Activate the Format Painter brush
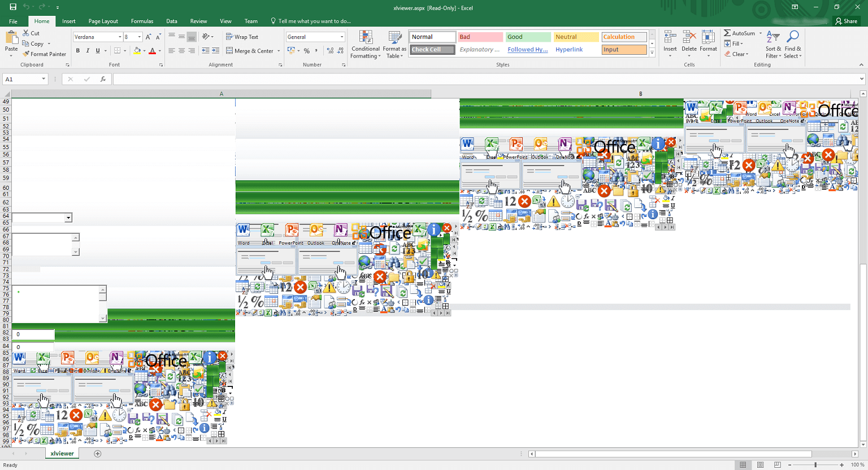This screenshot has width=868, height=470. (45, 54)
